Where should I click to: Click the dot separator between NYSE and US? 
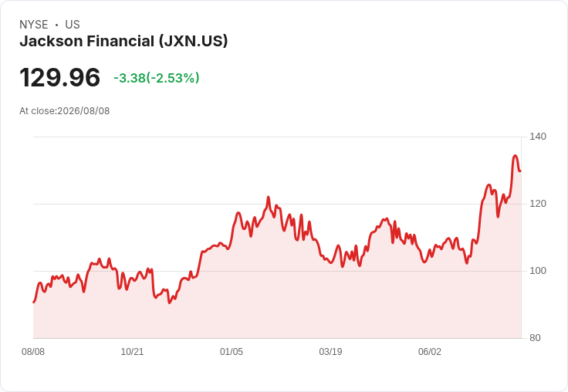pos(56,25)
